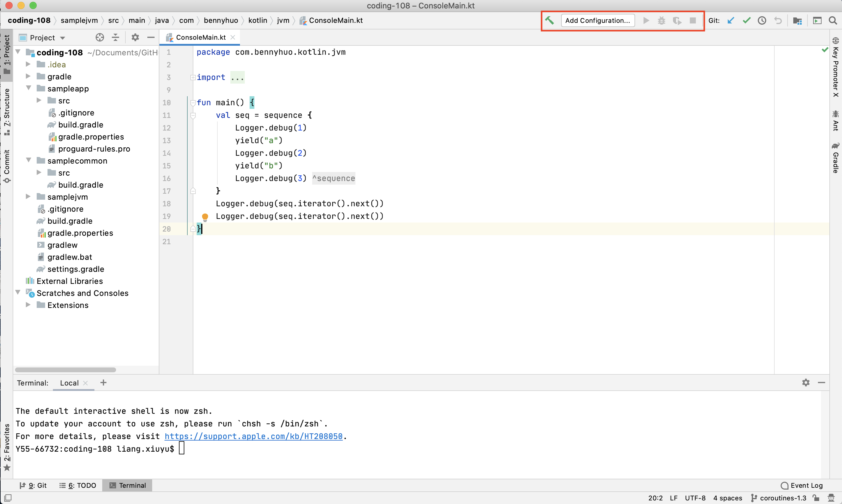Click the Project panel horizontal scrollbar
842x504 pixels.
pyautogui.click(x=66, y=370)
